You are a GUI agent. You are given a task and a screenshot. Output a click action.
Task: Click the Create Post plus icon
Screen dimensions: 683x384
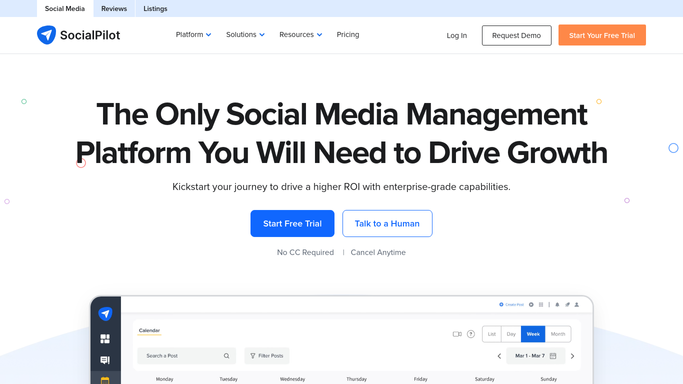(x=501, y=305)
